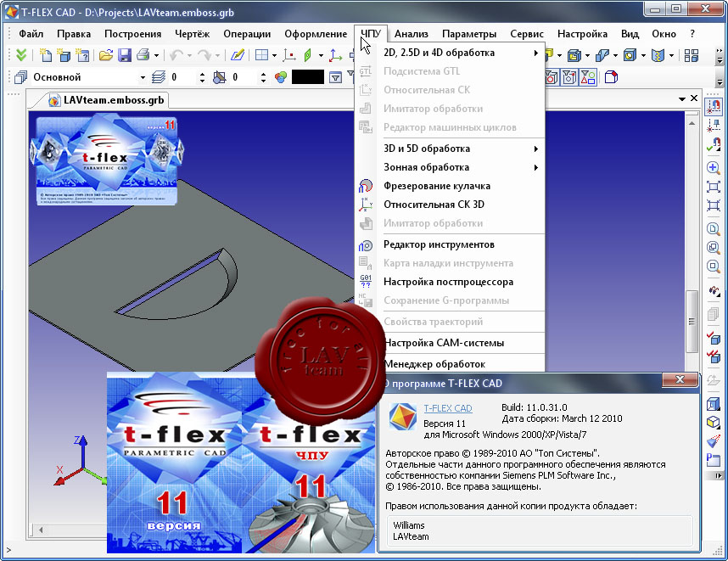728x561 pixels.
Task: Open the document tabs list arrow
Action: (x=681, y=99)
